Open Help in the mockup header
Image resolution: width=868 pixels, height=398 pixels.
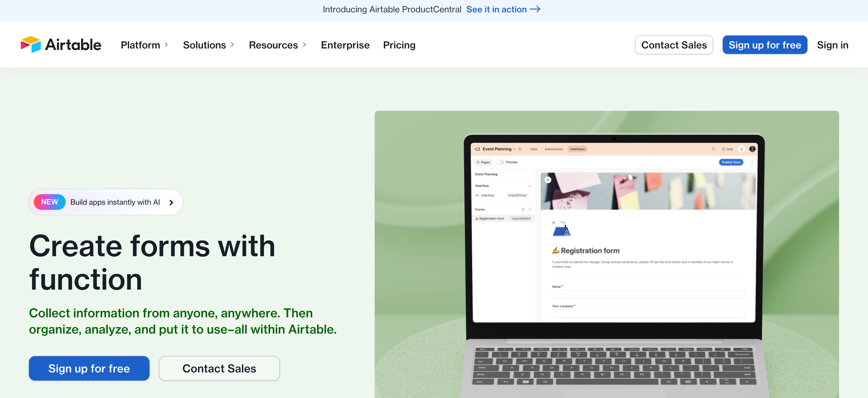(x=727, y=149)
